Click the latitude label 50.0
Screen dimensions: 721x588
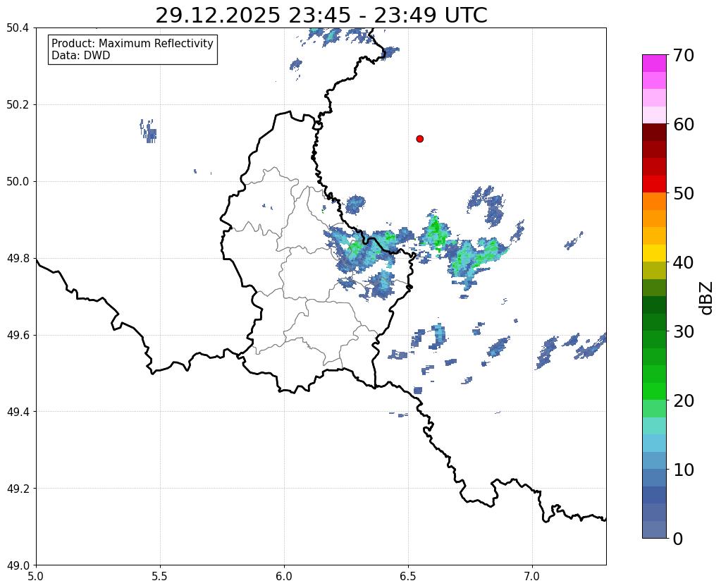click(x=18, y=182)
